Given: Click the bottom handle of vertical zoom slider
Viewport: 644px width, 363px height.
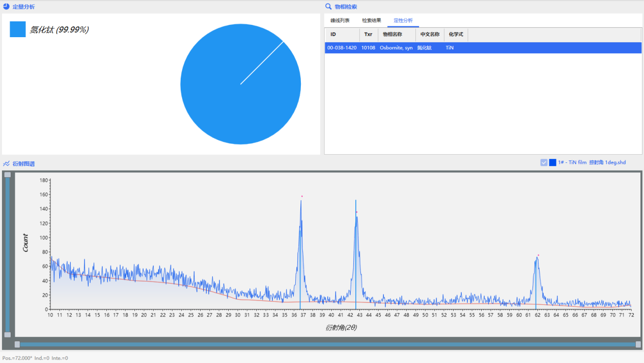Looking at the screenshot, I should pos(7,334).
